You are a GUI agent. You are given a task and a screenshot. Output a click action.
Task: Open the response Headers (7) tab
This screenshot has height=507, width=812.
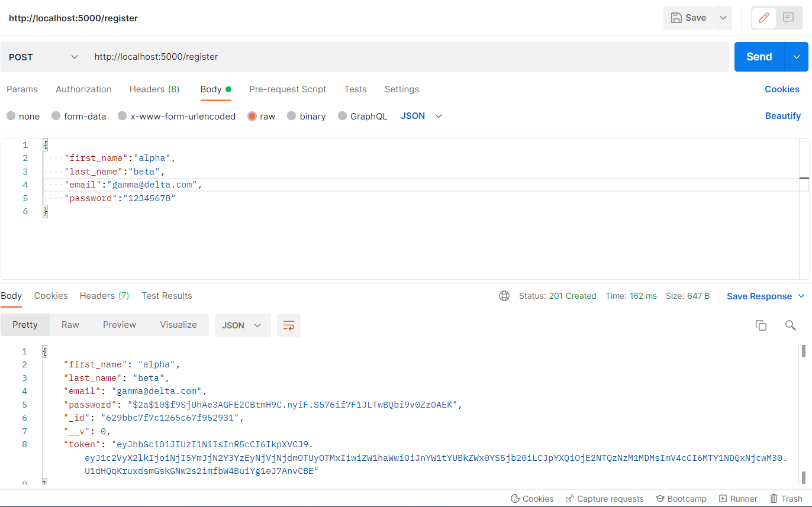[104, 296]
